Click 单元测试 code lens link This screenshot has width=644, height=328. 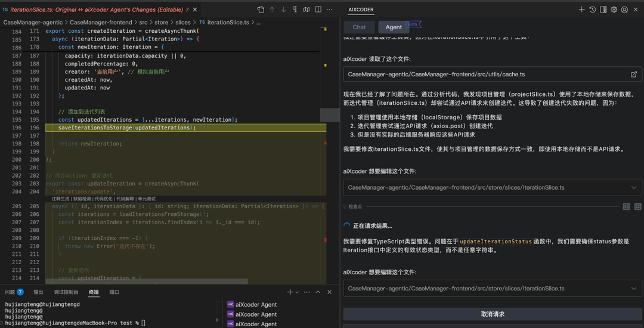tap(147, 199)
